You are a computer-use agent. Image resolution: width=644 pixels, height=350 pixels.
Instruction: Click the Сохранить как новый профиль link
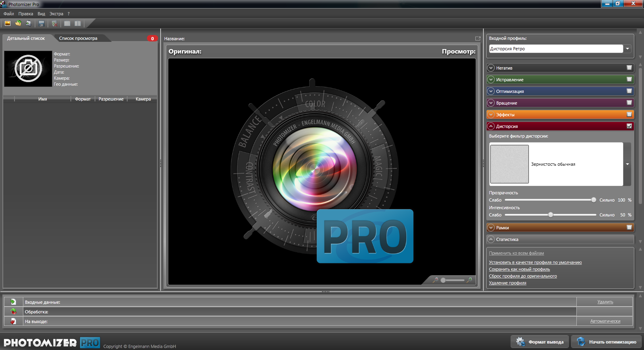(x=519, y=269)
